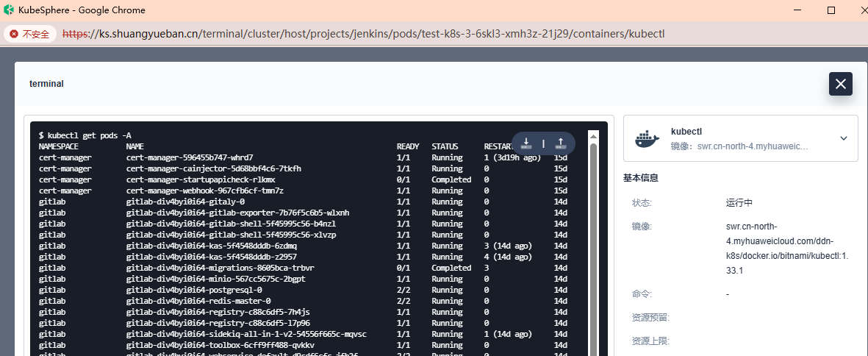Click pod name gitlab-div4byi0i64-gitlab-exporter-7b76f5c6b5-wlxnh

point(238,213)
